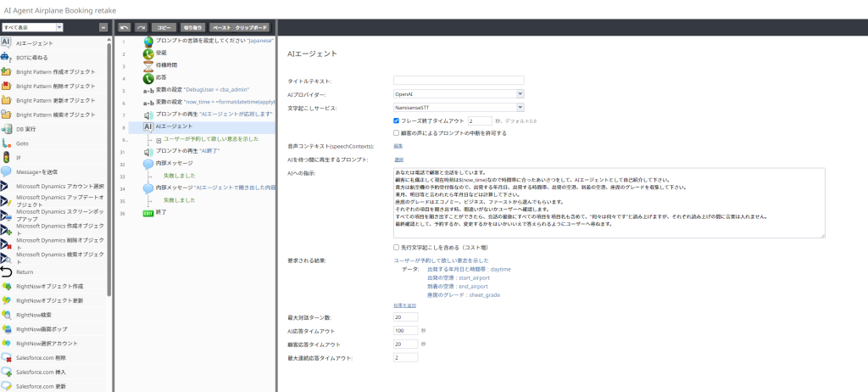Choose the IF traffic light icon
The width and height of the screenshot is (868, 392).
(7, 158)
